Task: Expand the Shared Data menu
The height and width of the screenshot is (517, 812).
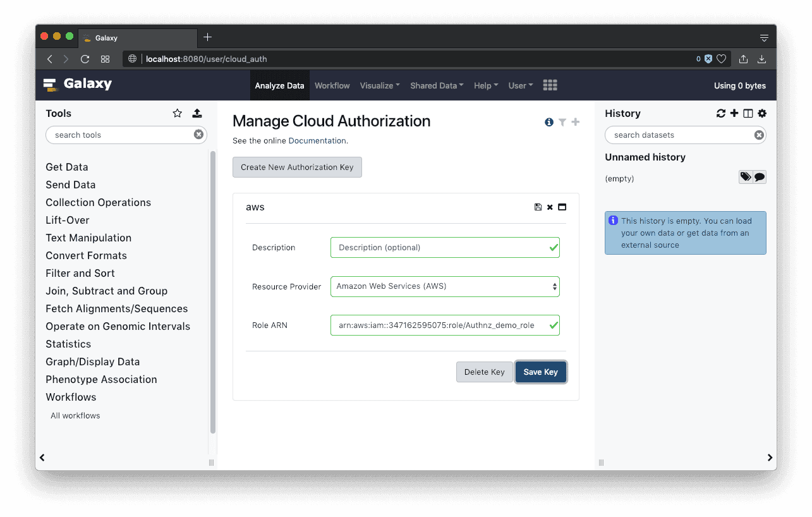Action: 437,85
